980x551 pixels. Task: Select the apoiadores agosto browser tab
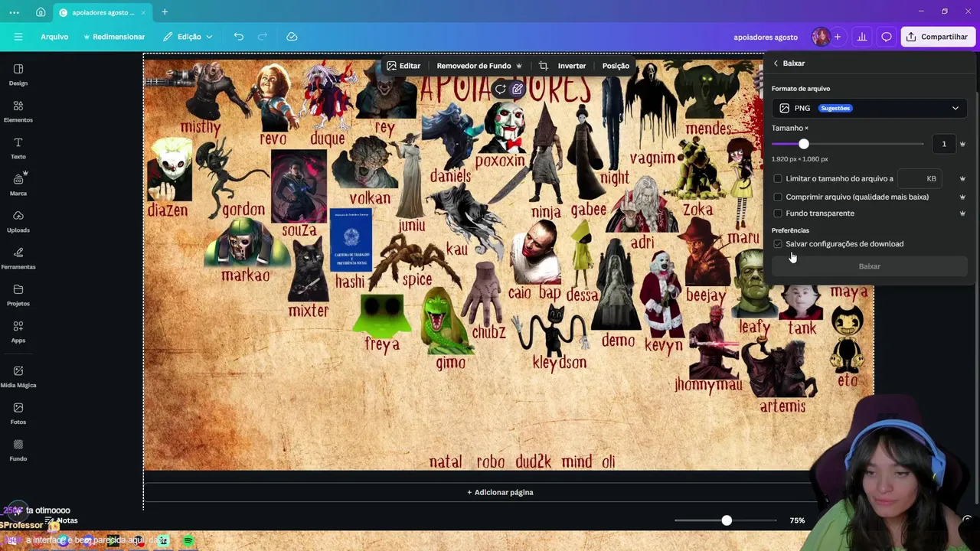(x=103, y=12)
